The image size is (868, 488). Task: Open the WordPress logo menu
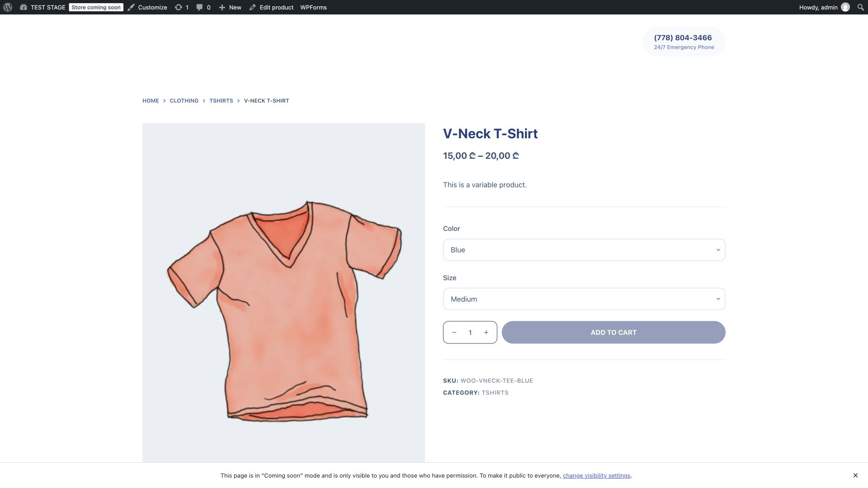(8, 7)
